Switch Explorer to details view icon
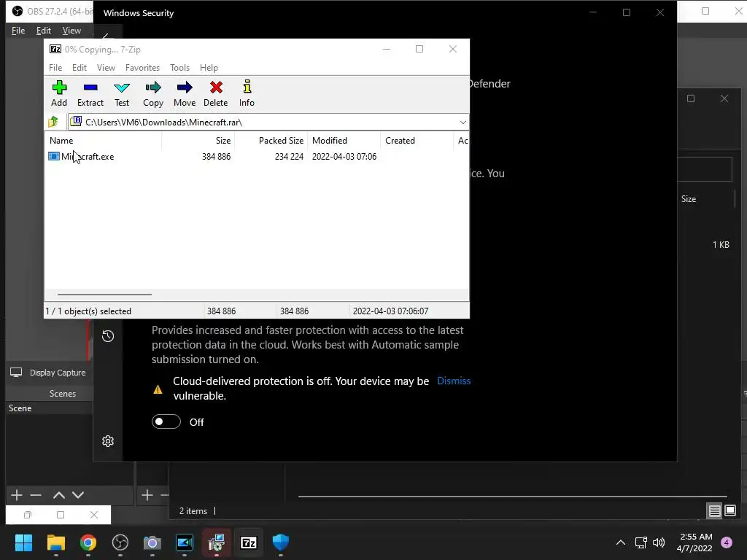The height and width of the screenshot is (560, 747). coord(715,511)
